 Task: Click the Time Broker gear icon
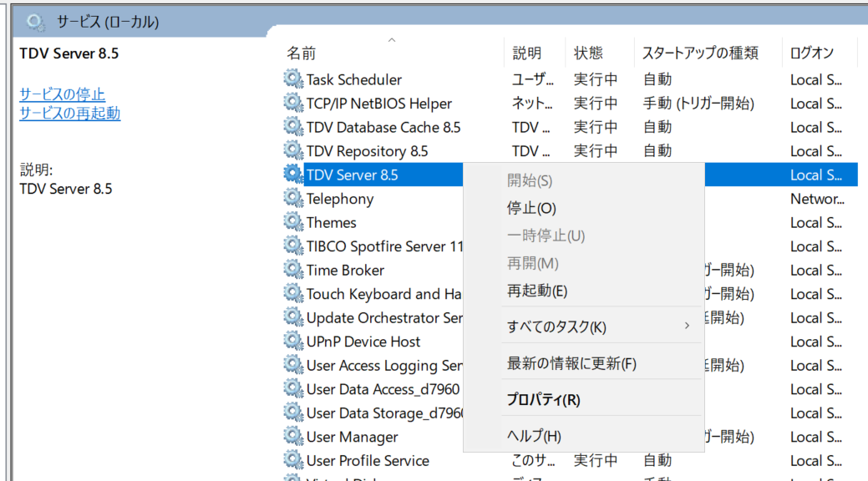click(x=293, y=270)
